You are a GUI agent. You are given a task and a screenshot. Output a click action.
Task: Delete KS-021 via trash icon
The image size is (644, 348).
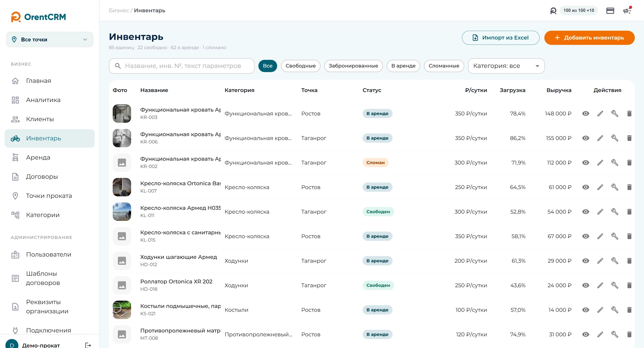629,310
